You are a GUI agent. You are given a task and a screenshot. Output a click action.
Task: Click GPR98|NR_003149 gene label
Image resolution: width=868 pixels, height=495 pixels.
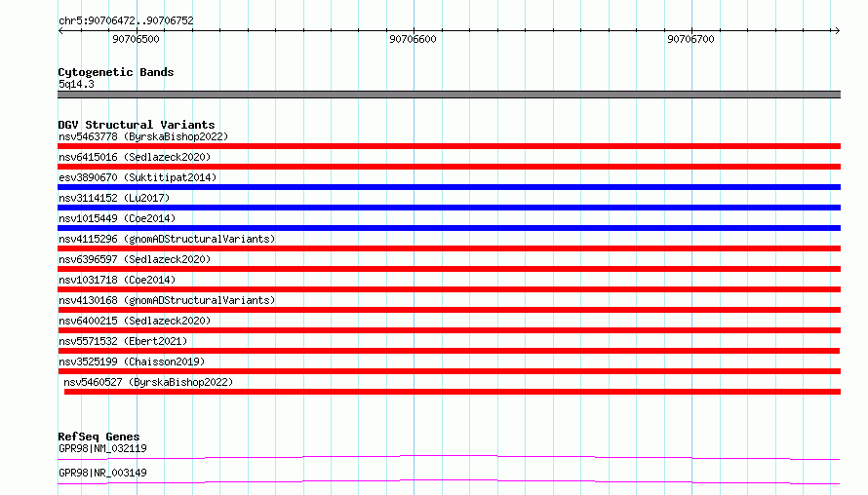(x=102, y=473)
